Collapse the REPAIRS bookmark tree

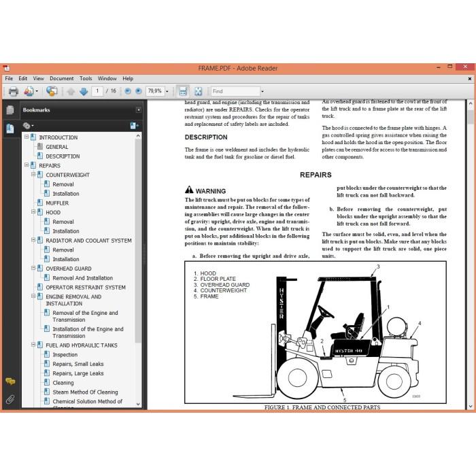(x=27, y=165)
